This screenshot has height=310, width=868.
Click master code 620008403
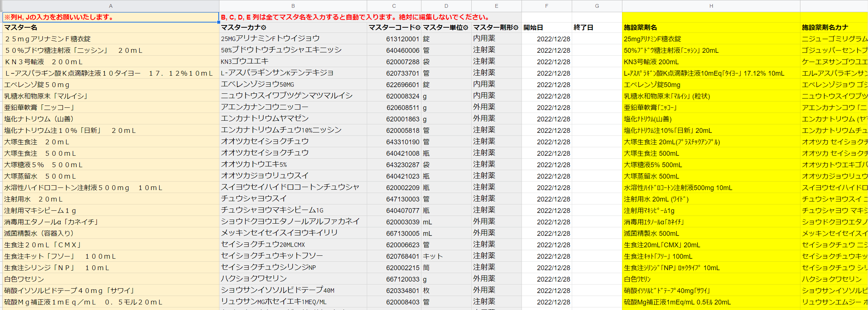tap(403, 302)
